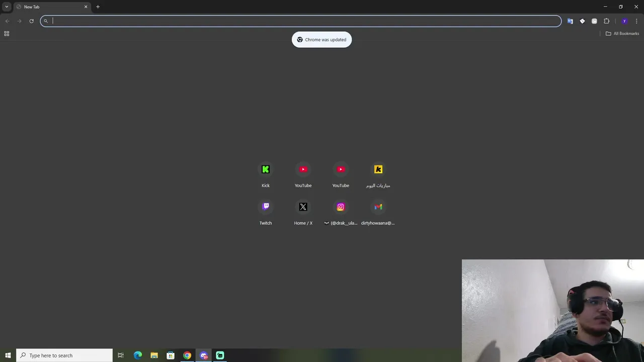Open the Gmail dirtyhowaana shortcut
Image resolution: width=644 pixels, height=362 pixels.
click(x=378, y=213)
